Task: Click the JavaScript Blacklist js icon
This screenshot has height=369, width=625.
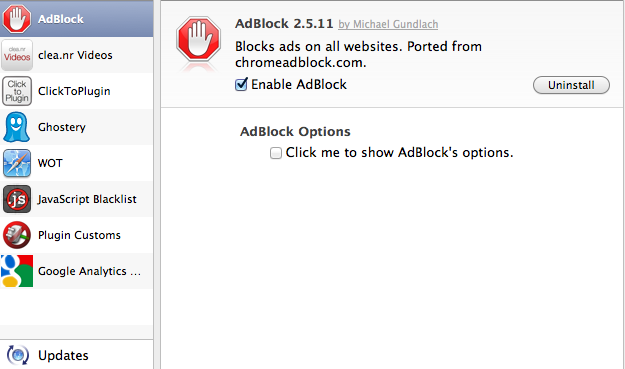Action: [17, 199]
